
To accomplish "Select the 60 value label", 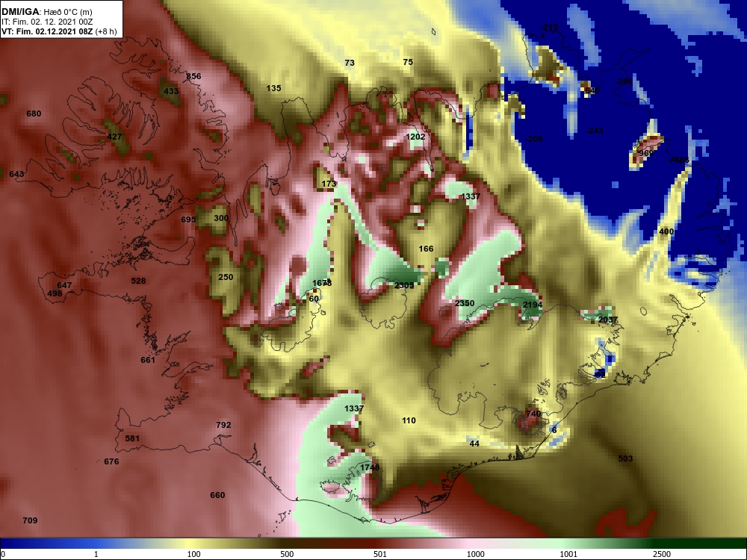I will click(314, 299).
